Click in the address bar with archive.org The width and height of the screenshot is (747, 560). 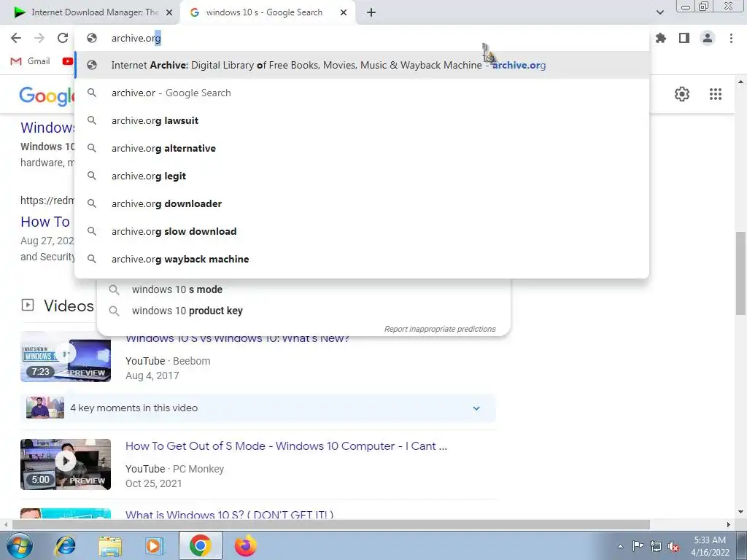pos(362,38)
